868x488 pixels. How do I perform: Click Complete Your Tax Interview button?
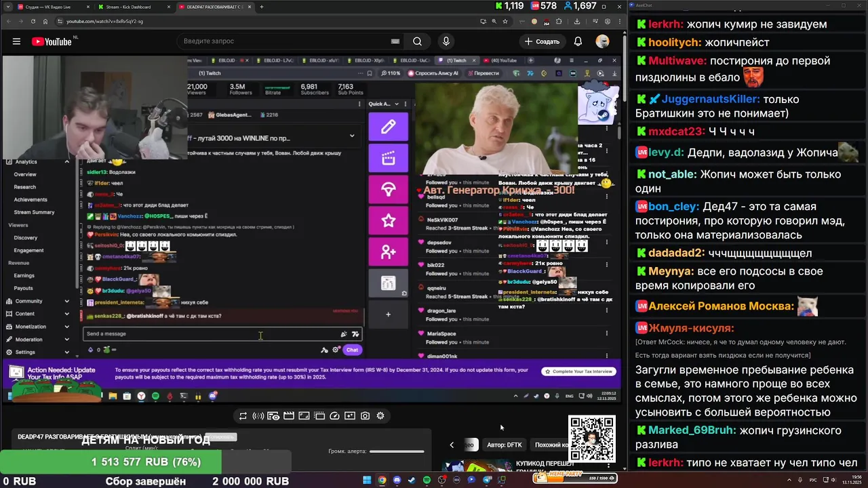click(x=580, y=371)
